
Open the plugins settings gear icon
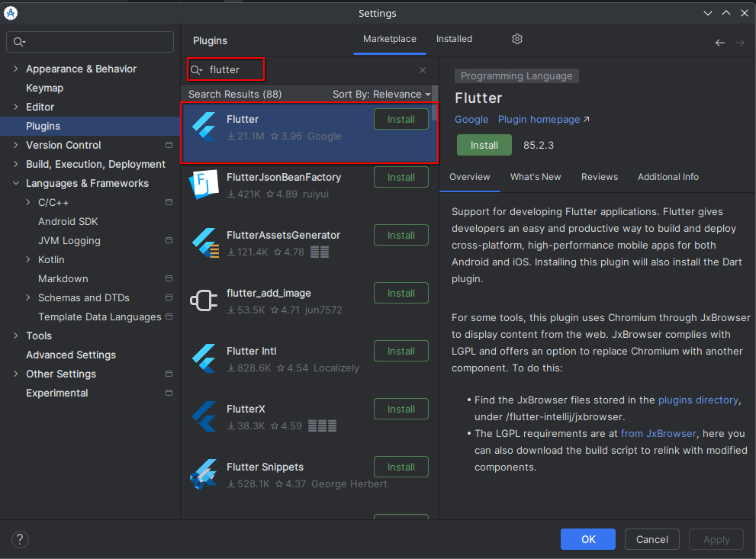517,39
